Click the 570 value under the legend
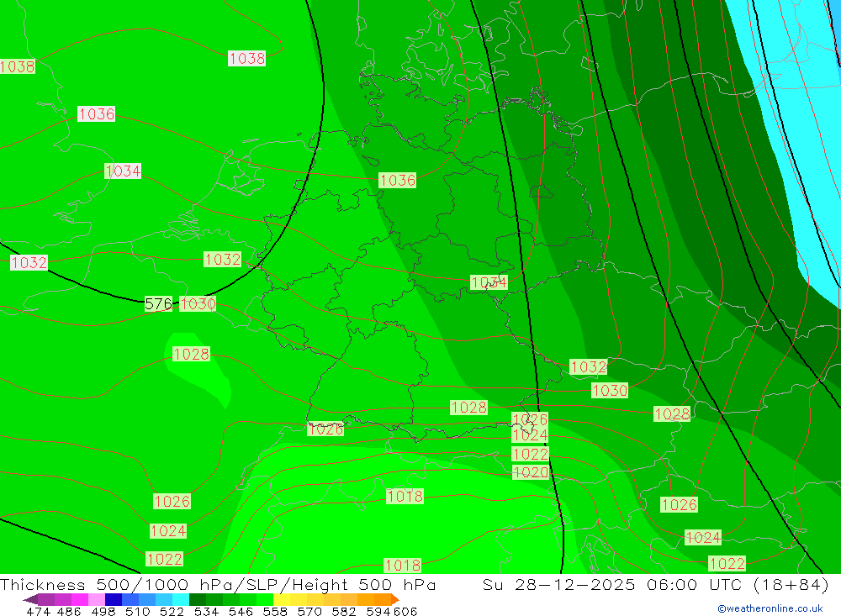The image size is (841, 616). point(309,611)
